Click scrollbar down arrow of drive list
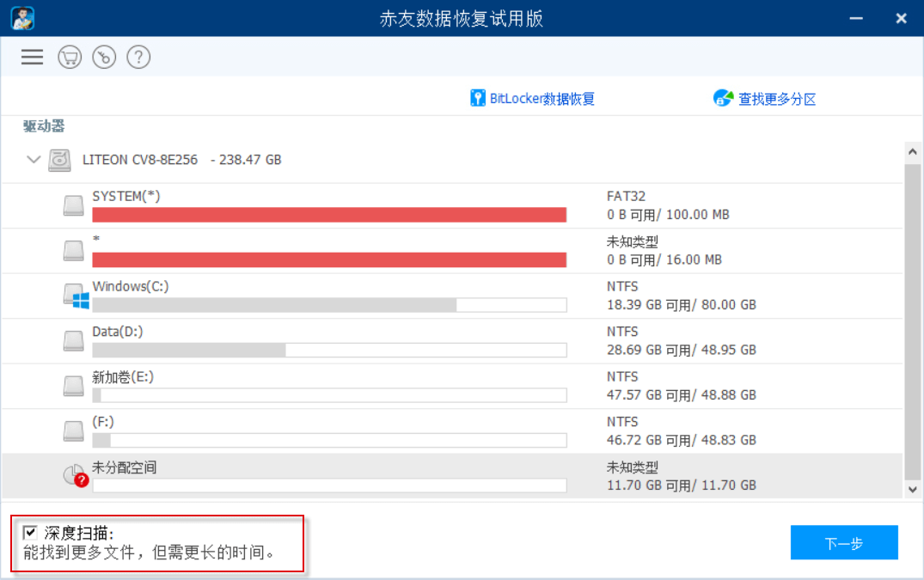This screenshot has width=924, height=580. [x=912, y=489]
